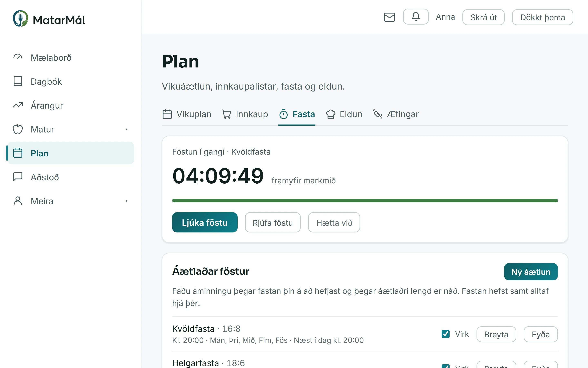Viewport: 588px width, 368px height.
Task: Create a new plan with Ný áætlun
Action: pyautogui.click(x=531, y=272)
